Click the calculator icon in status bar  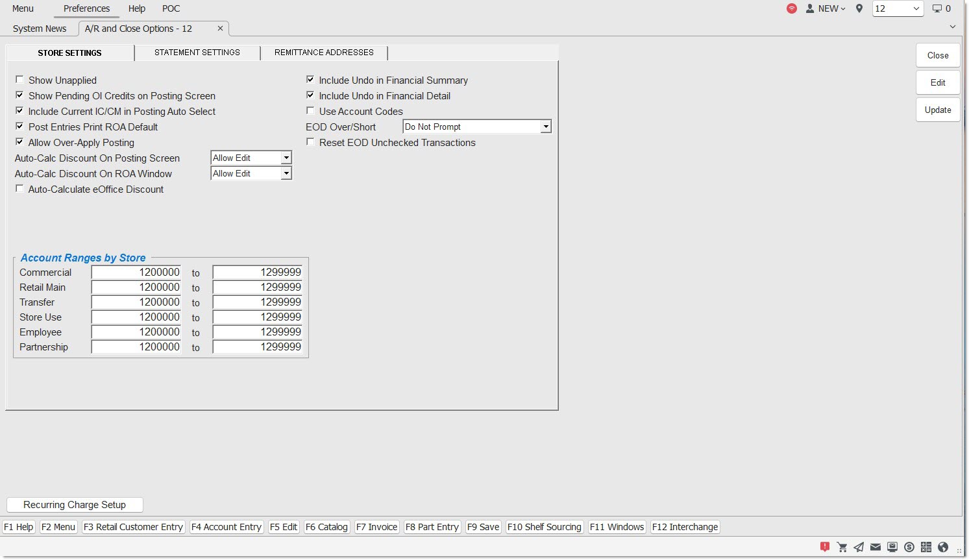[x=926, y=547]
